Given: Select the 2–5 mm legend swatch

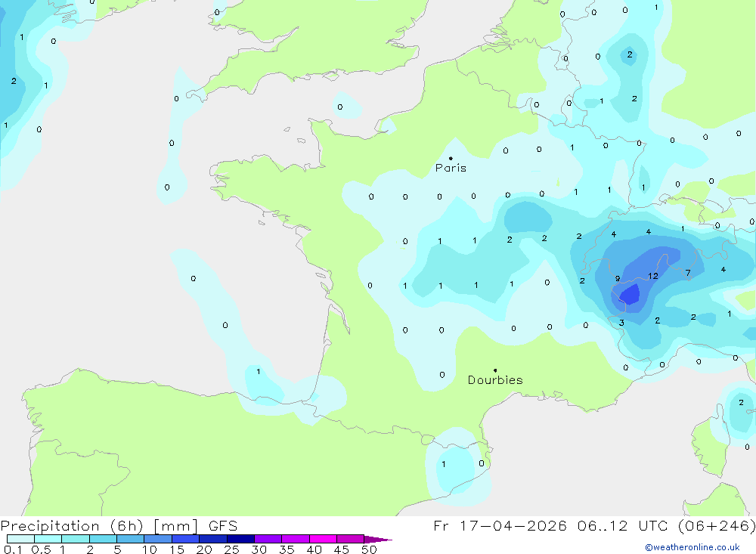Looking at the screenshot, I should [103, 539].
